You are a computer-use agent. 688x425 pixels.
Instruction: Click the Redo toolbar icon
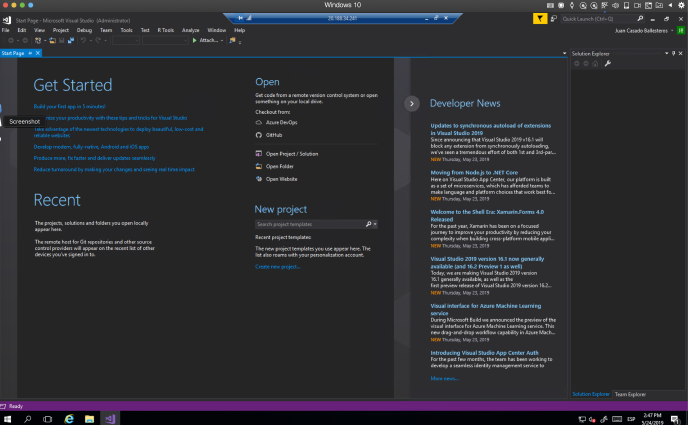[98, 40]
